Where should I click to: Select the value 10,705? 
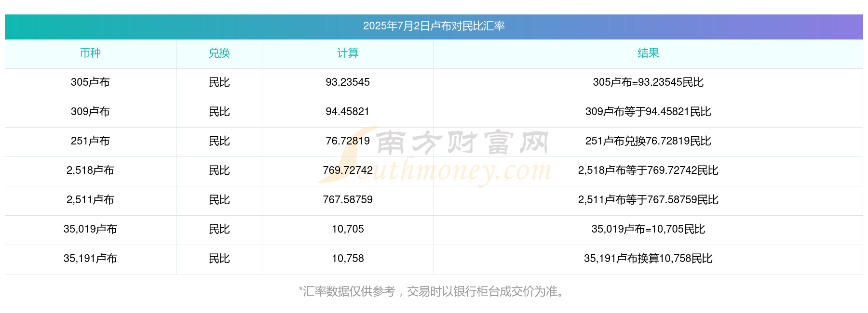click(x=348, y=229)
